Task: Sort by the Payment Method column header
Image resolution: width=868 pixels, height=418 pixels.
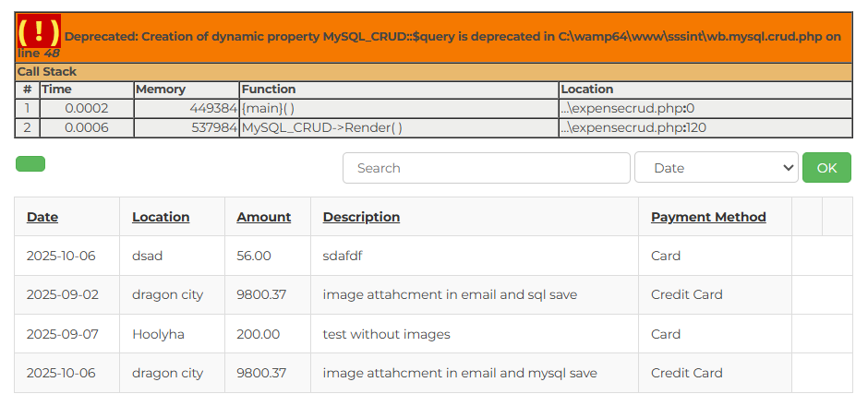Action: coord(708,217)
